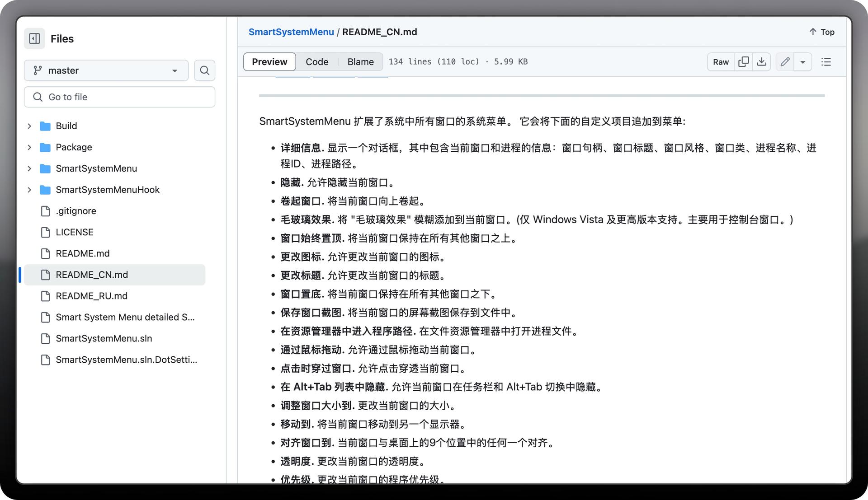
Task: Open the master branch dropdown
Action: pyautogui.click(x=106, y=70)
